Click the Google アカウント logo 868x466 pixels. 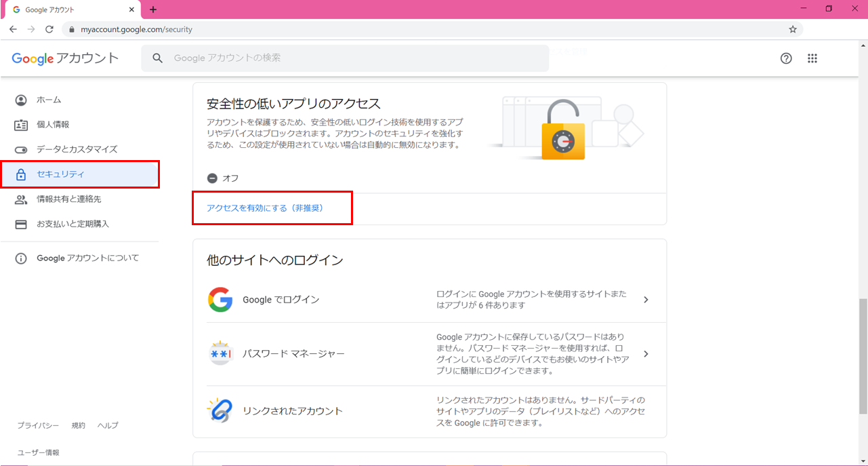[x=65, y=58]
